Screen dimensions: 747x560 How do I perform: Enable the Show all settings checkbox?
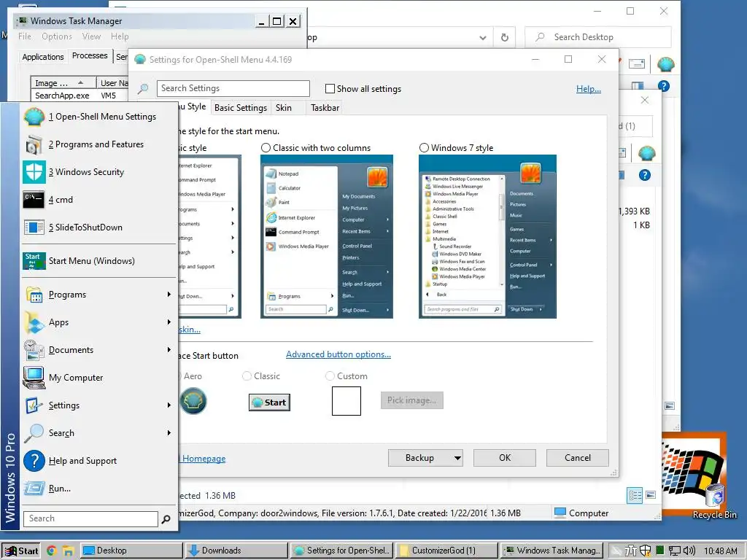(330, 88)
